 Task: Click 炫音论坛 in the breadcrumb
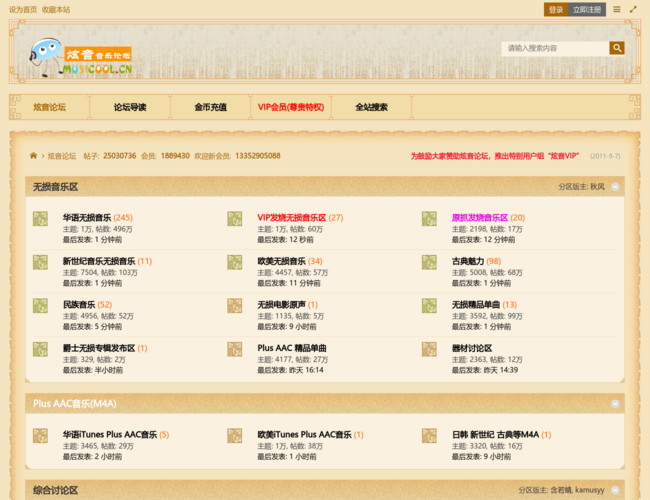62,156
